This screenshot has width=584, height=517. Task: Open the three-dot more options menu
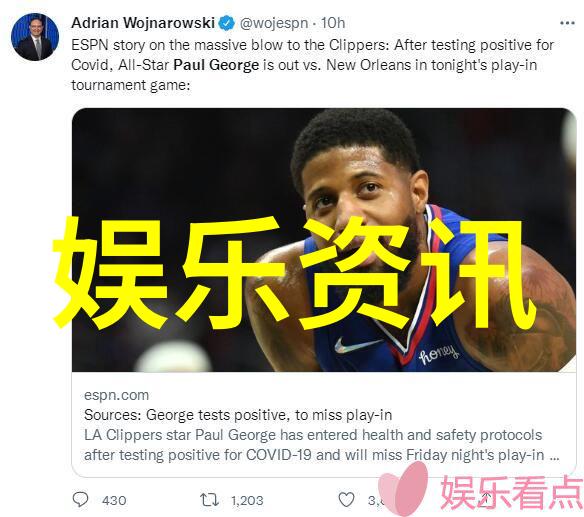click(x=567, y=23)
